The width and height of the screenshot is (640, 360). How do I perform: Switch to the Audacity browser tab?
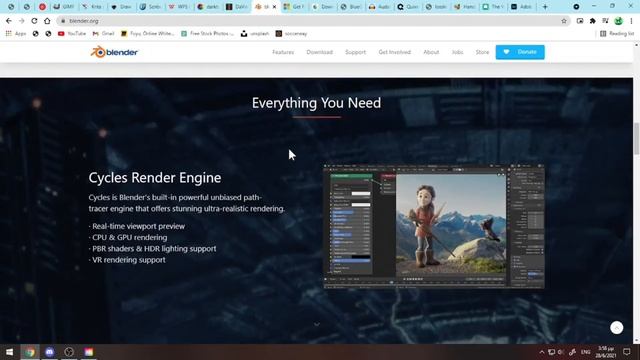tap(379, 7)
